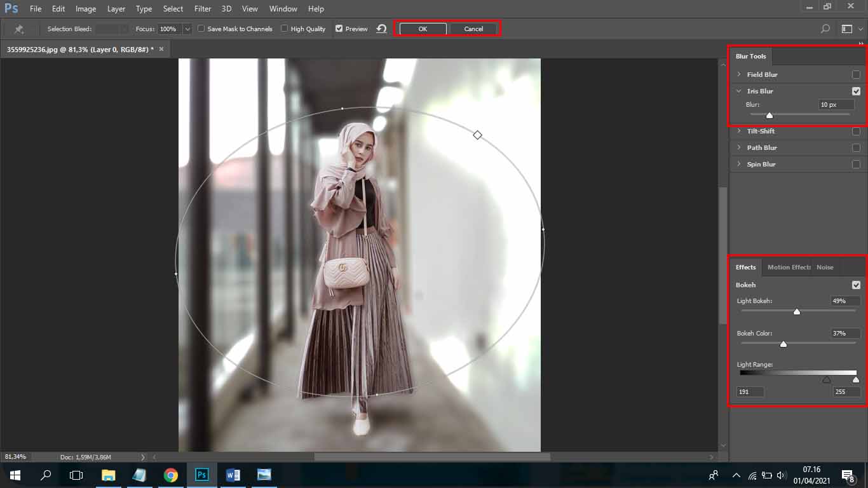Screen dimensions: 868x488
Task: Click the Light Range black stop handle
Action: (826, 380)
